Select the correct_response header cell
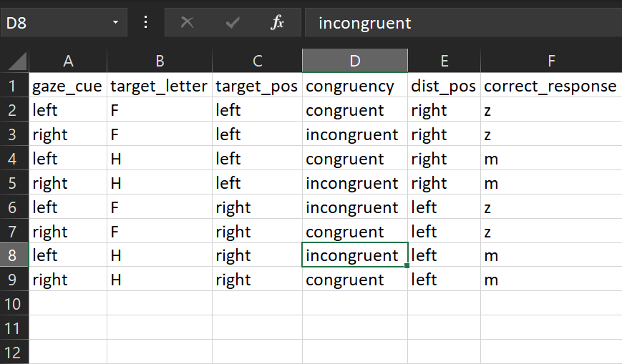Viewport: 622px width, 364px height. coord(550,86)
